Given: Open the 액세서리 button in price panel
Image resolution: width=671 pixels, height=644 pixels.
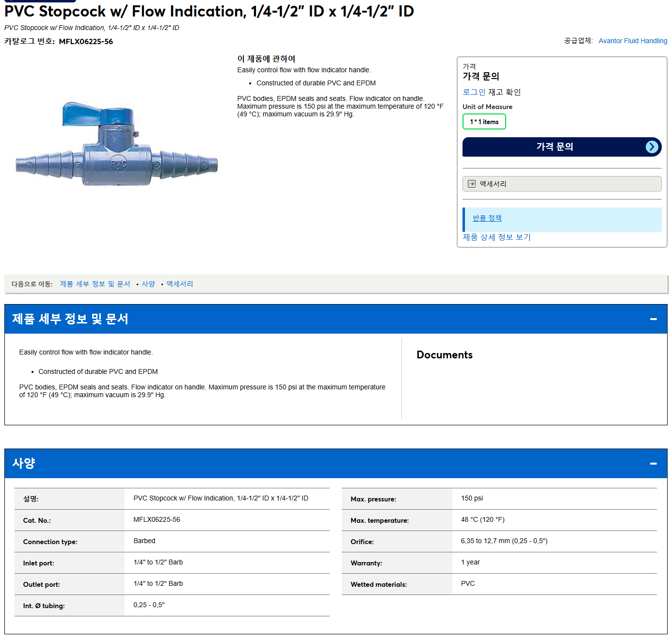Looking at the screenshot, I should pyautogui.click(x=562, y=184).
